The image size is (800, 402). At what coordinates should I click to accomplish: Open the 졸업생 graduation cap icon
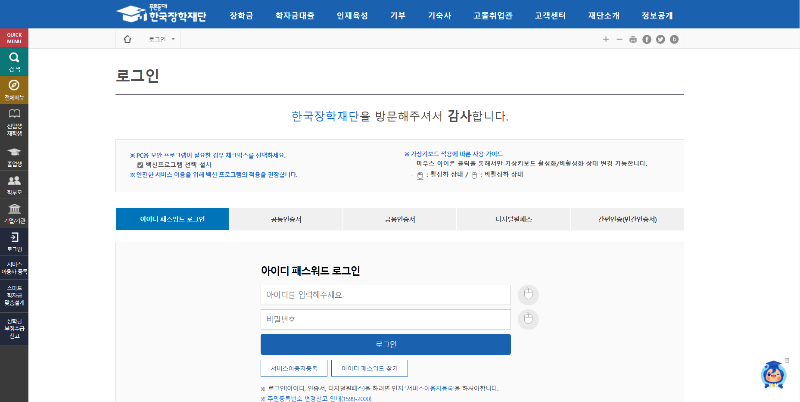pos(14,157)
